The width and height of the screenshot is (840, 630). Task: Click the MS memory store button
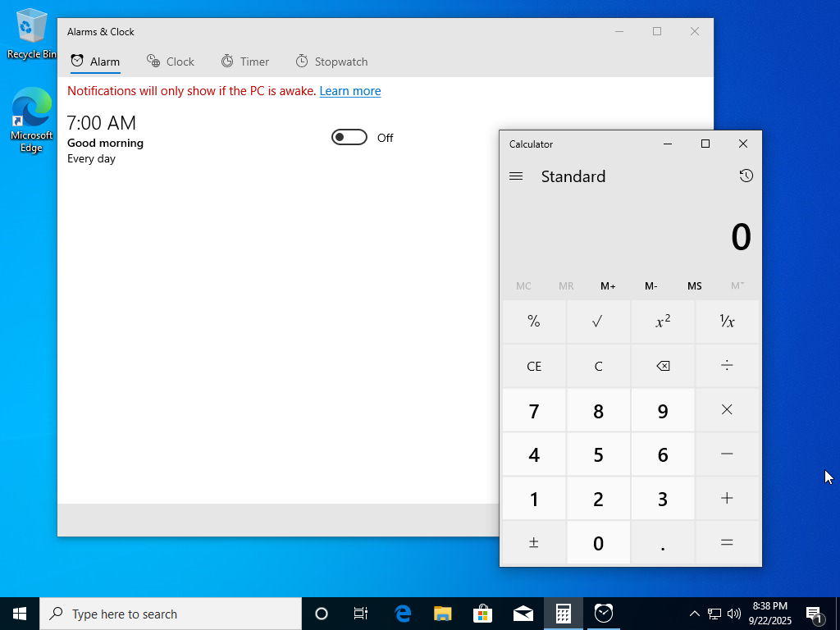coord(694,285)
